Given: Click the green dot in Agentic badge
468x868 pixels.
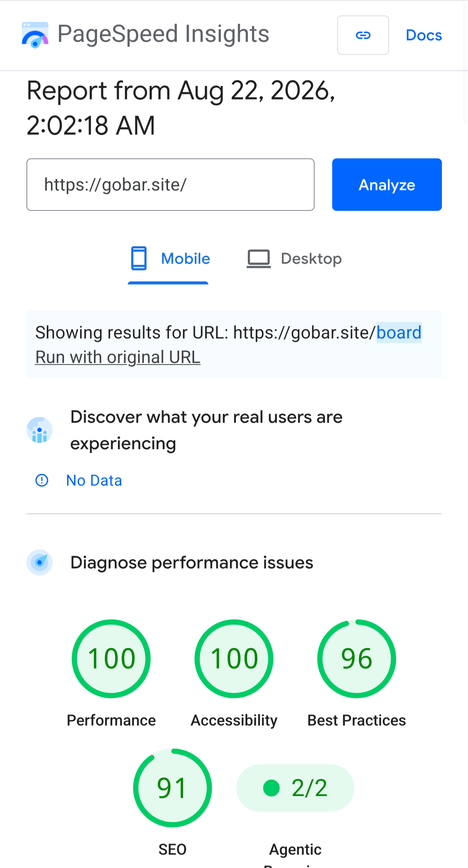Looking at the screenshot, I should point(272,788).
